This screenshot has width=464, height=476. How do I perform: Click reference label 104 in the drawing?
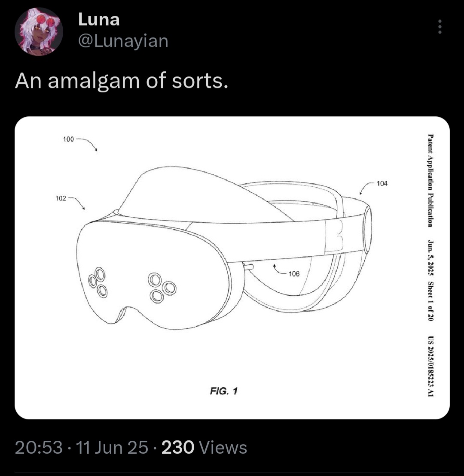pyautogui.click(x=382, y=183)
